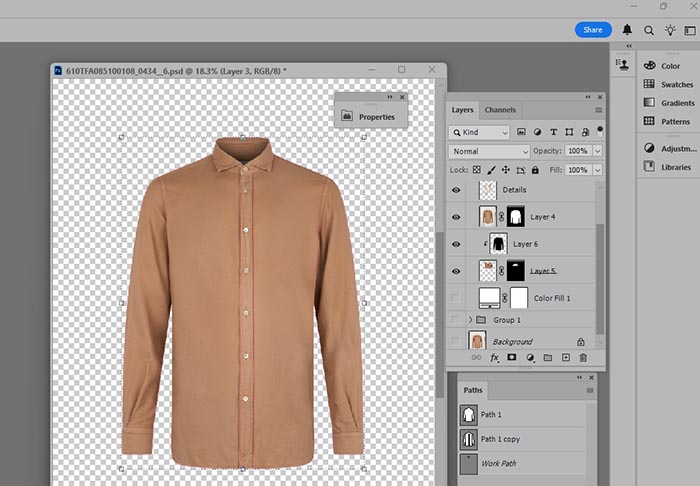The width and height of the screenshot is (700, 486).
Task: Click the Fill value field
Action: click(x=578, y=170)
